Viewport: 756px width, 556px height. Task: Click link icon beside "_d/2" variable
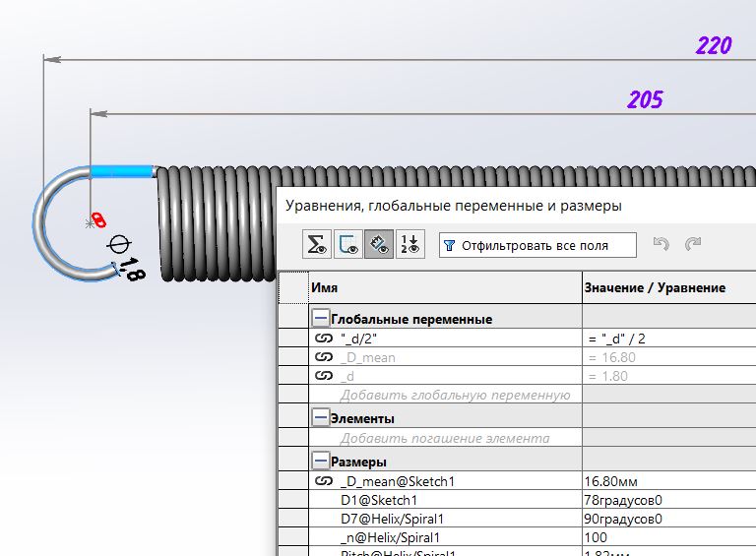click(x=324, y=338)
